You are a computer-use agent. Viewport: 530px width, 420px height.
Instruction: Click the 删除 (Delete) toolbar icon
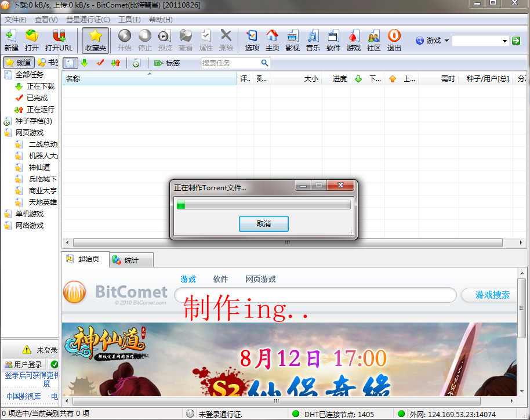(226, 40)
